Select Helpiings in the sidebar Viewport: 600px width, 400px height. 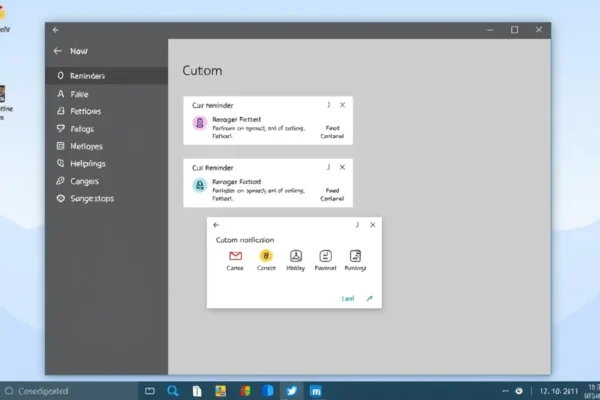click(x=106, y=164)
